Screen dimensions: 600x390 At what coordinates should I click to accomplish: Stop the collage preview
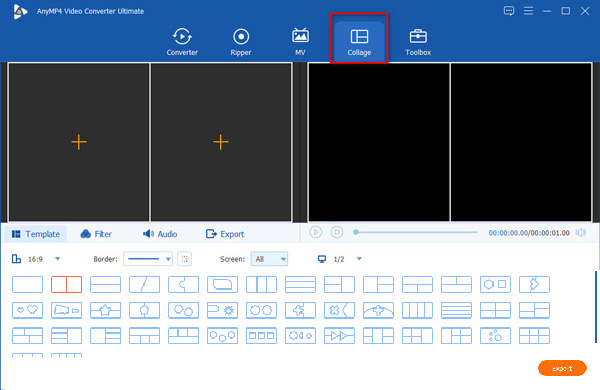(337, 232)
